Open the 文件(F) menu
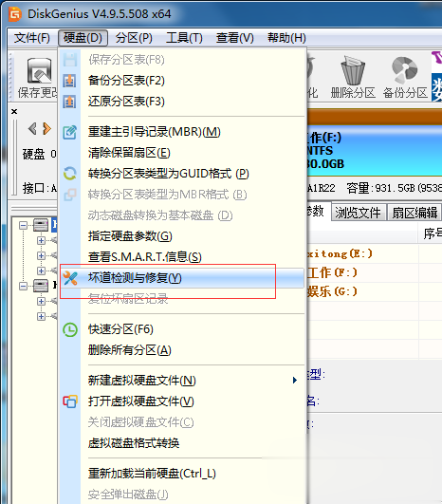This screenshot has width=442, height=504. 32,38
